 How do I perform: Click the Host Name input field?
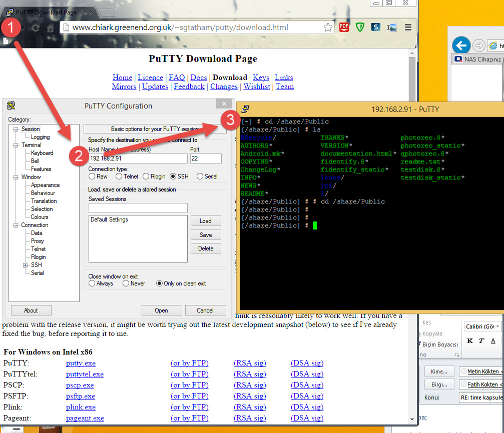tap(138, 158)
